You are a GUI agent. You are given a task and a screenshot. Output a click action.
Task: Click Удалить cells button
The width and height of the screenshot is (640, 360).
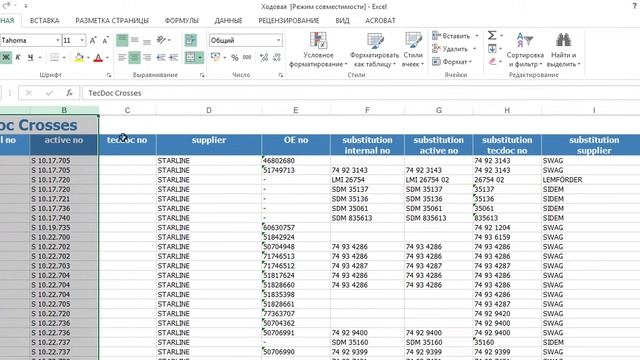click(x=450, y=49)
